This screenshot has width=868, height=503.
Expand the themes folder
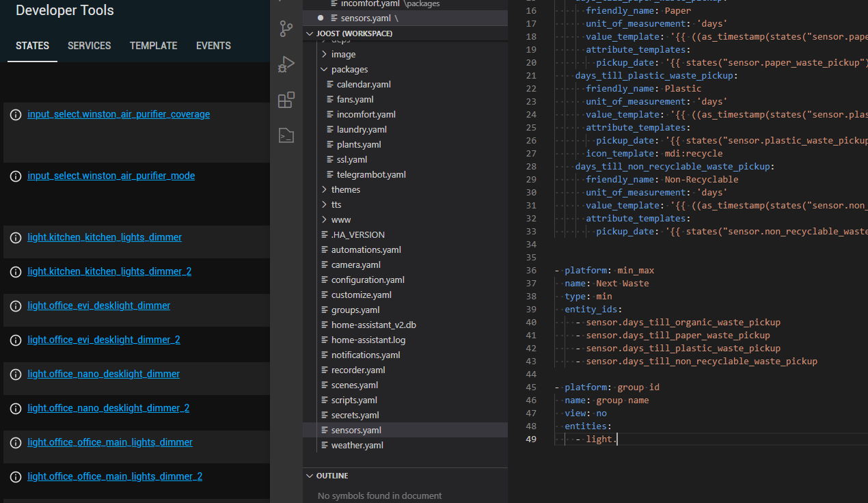coord(324,189)
